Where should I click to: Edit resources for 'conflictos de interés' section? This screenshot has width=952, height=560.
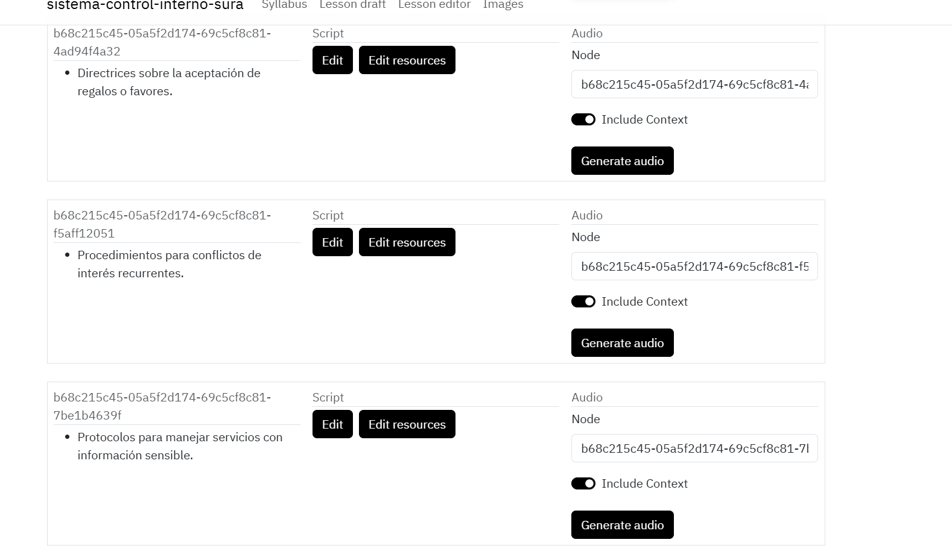tap(407, 242)
